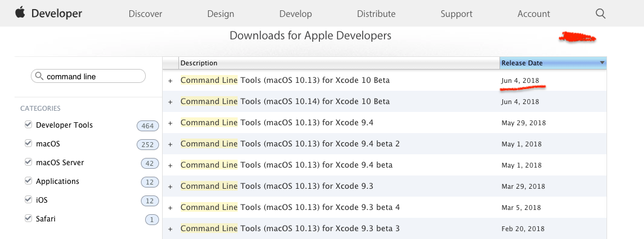Open the Support navigation link
This screenshot has height=239, width=644.
pos(457,14)
